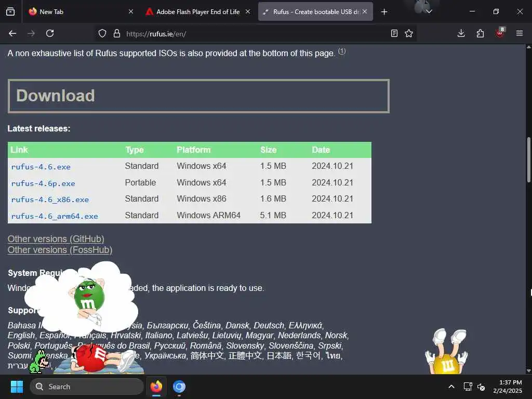Click the green pixel Luigi sprite
Screen dimensions: 532x399
[40, 362]
